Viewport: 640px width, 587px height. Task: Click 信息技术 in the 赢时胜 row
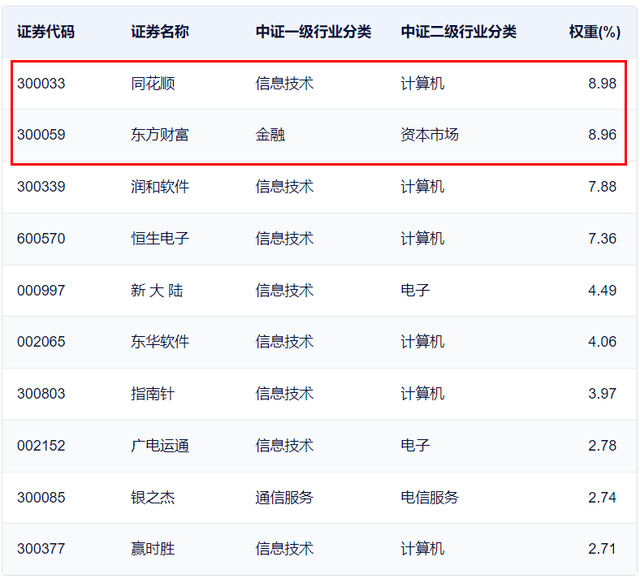pyautogui.click(x=284, y=549)
